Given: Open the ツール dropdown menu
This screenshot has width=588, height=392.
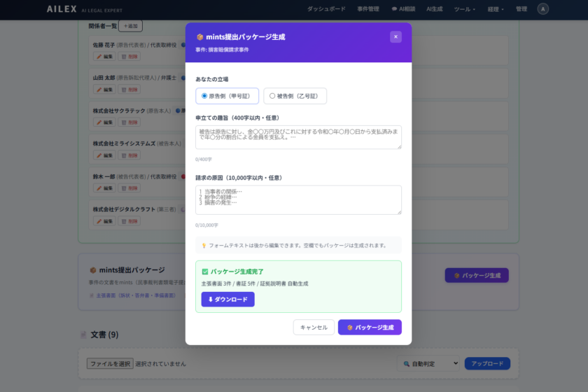Looking at the screenshot, I should pyautogui.click(x=464, y=9).
